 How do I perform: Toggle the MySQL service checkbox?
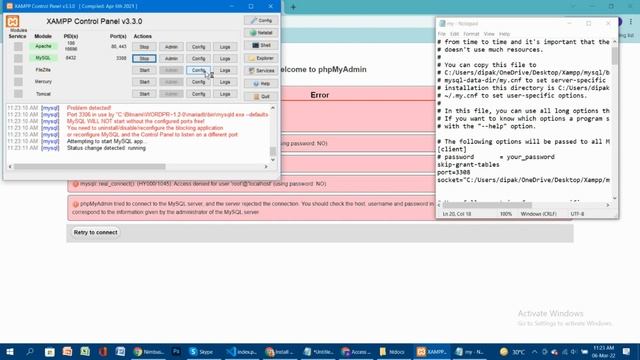click(18, 58)
